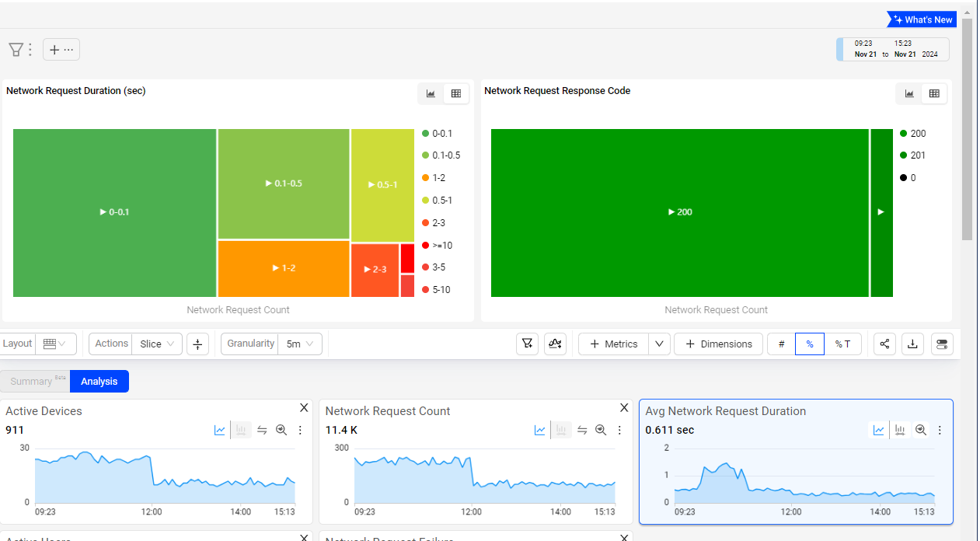Image resolution: width=980 pixels, height=541 pixels.
Task: Open the Granularity 5m dropdown
Action: [x=299, y=344]
